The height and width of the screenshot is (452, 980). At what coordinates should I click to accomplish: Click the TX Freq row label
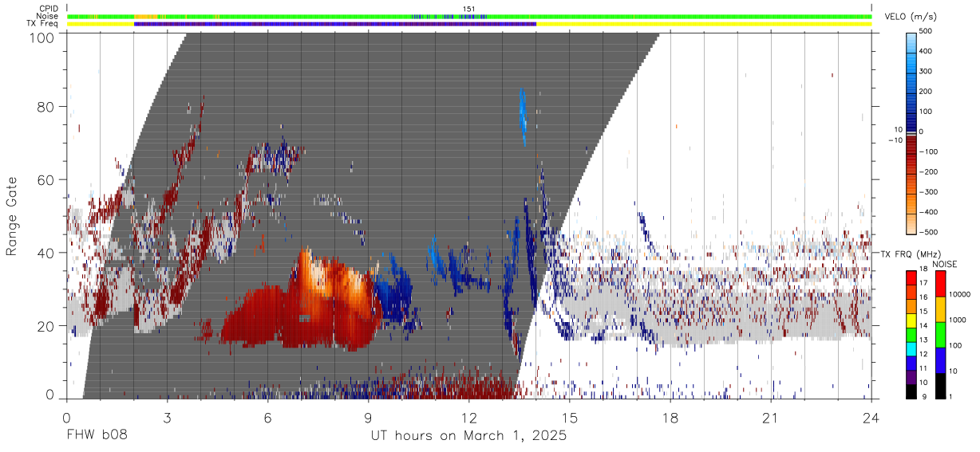[42, 23]
